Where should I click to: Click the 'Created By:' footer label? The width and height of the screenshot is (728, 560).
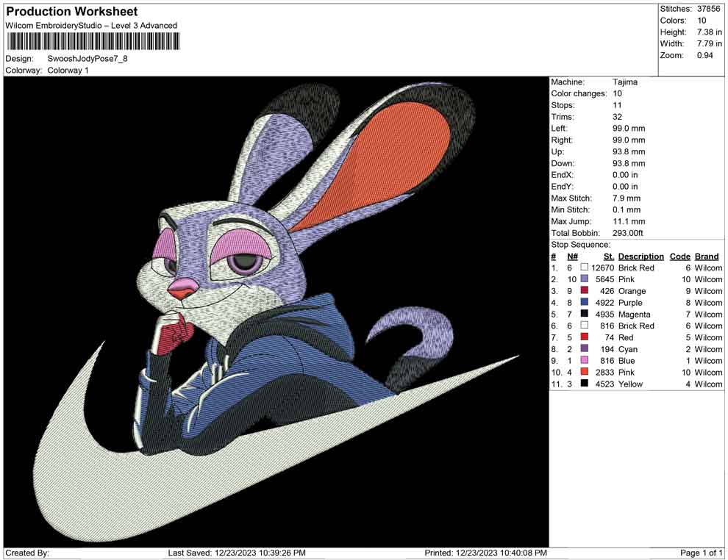(x=27, y=553)
